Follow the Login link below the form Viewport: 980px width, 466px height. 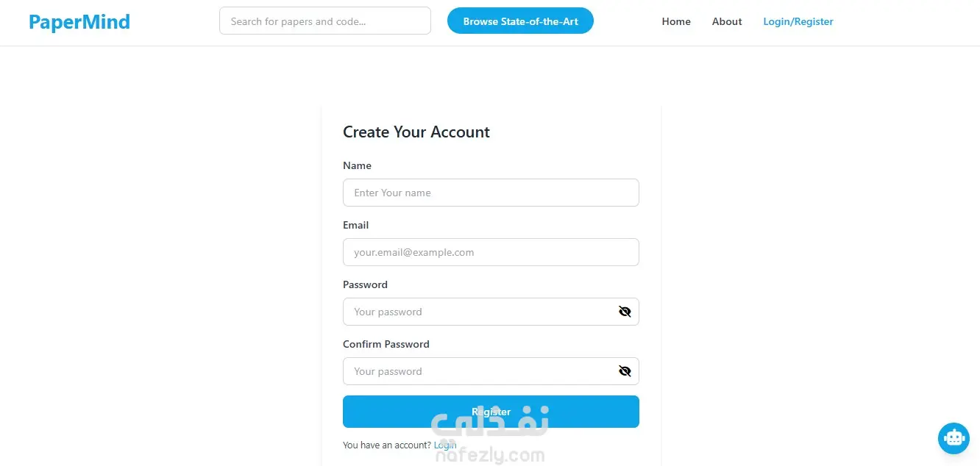point(445,445)
